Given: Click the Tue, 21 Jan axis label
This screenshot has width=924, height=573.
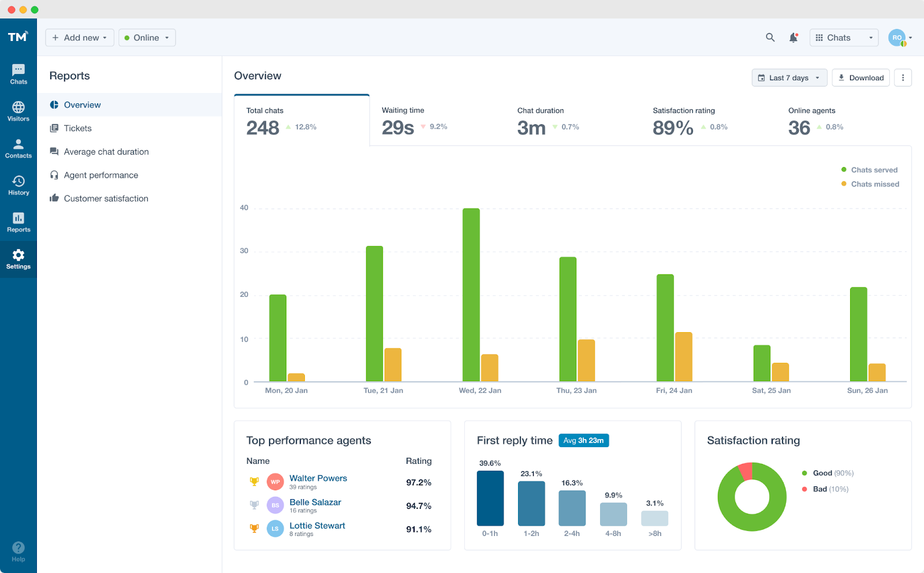Looking at the screenshot, I should click(x=383, y=390).
